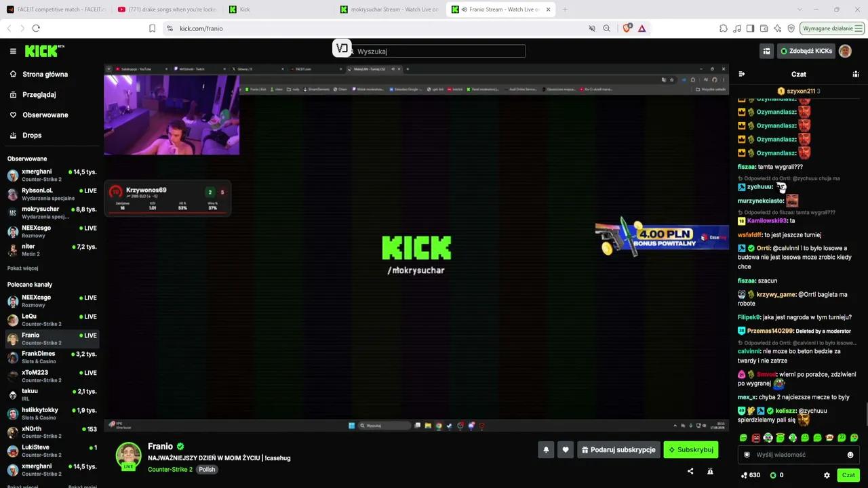Open the emoji picker in chat input
Screen dimensions: 868x488
click(850, 455)
